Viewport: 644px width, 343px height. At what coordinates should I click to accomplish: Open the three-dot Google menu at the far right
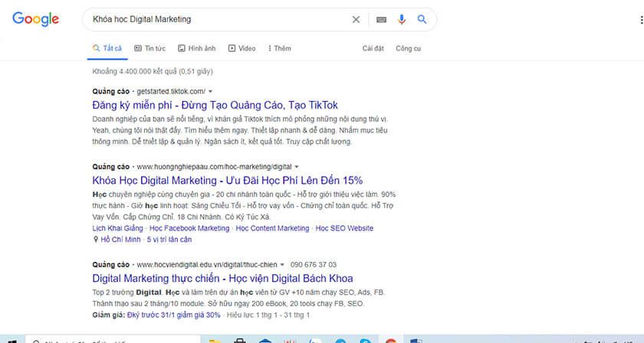tap(641, 19)
